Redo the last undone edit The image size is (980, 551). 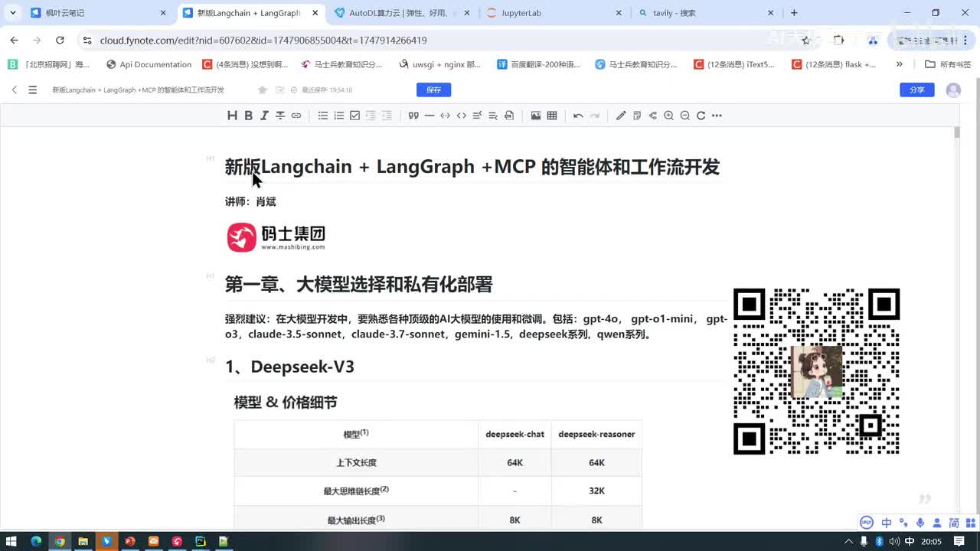point(594,116)
